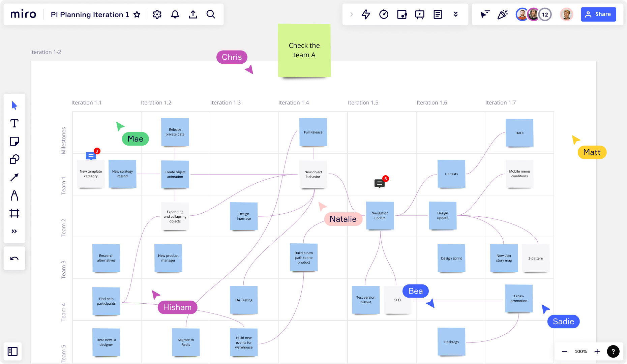
Task: Click the PI Planning Iteration 1 title
Action: pos(89,14)
